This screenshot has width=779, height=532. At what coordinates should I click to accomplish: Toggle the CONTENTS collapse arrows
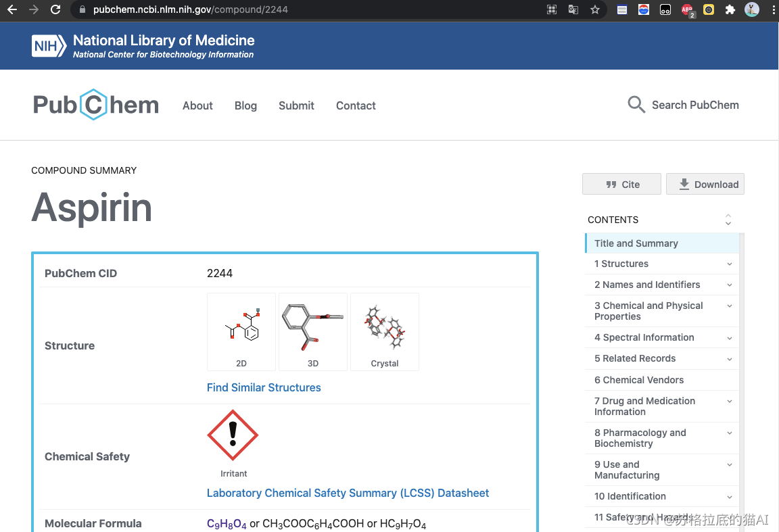coord(728,220)
